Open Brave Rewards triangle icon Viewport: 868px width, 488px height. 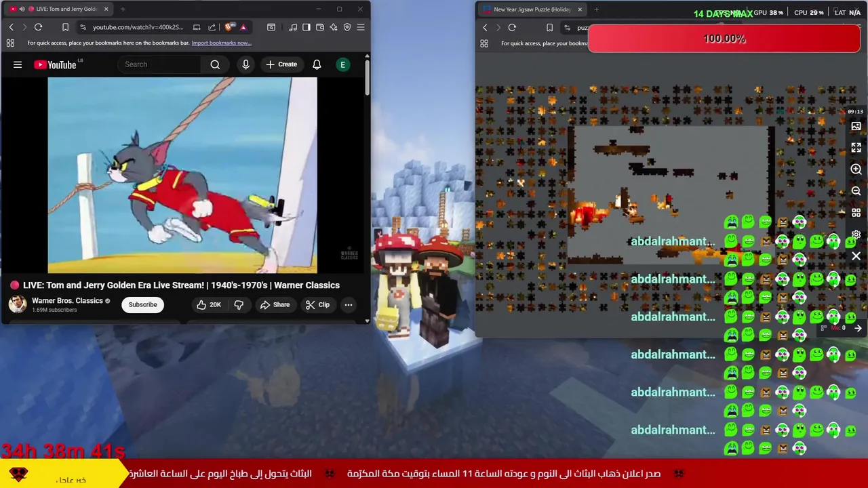(x=243, y=27)
